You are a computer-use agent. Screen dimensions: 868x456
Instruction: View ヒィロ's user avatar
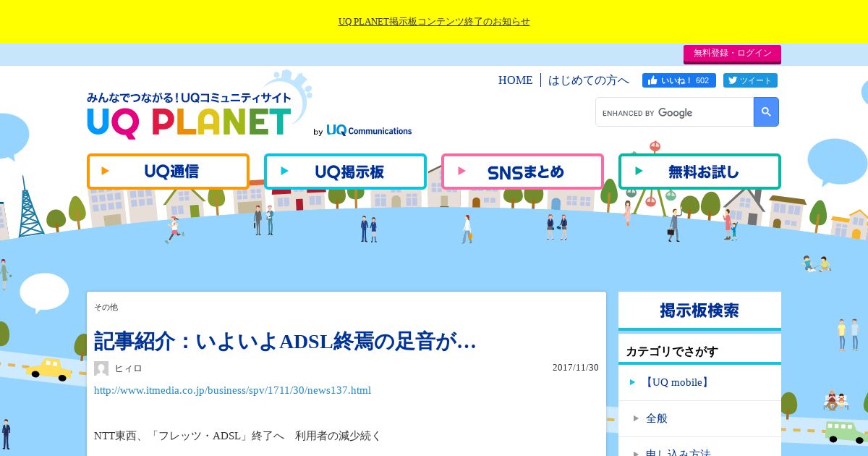point(101,368)
